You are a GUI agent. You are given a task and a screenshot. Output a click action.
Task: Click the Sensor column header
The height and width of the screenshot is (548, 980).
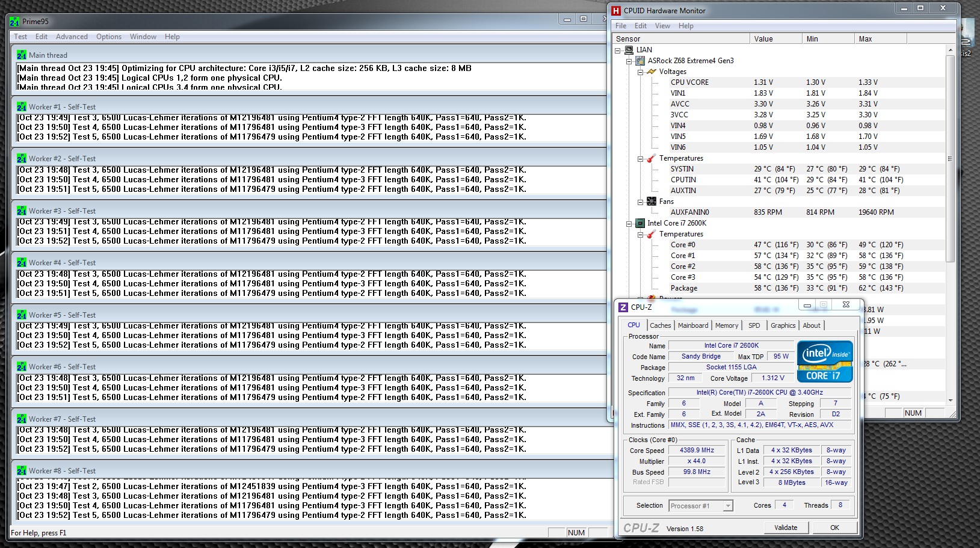(680, 38)
